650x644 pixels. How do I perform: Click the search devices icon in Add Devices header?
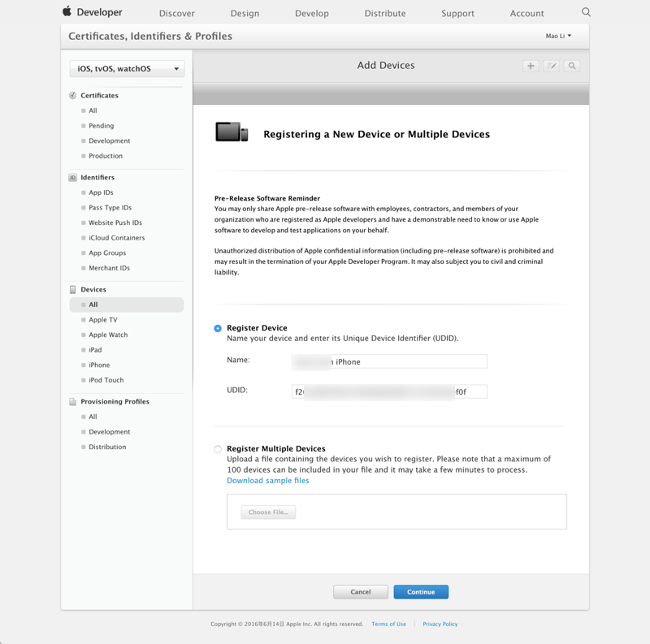point(572,66)
